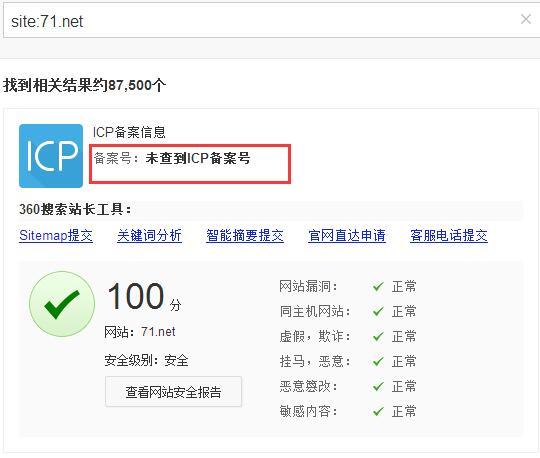Click the text 网站: 71.net

pos(140,332)
